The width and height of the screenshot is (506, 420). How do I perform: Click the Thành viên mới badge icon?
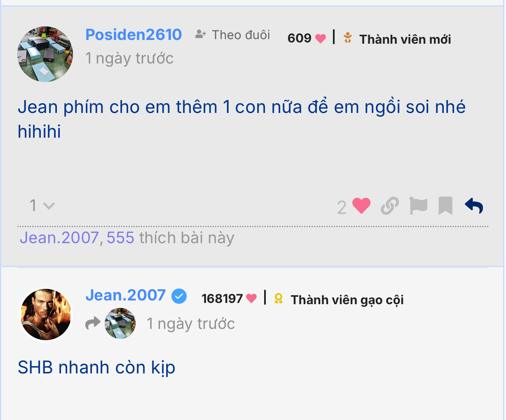point(348,38)
